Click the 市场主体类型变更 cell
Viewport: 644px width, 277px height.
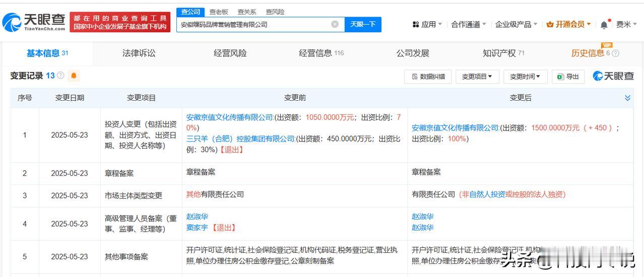pyautogui.click(x=141, y=195)
